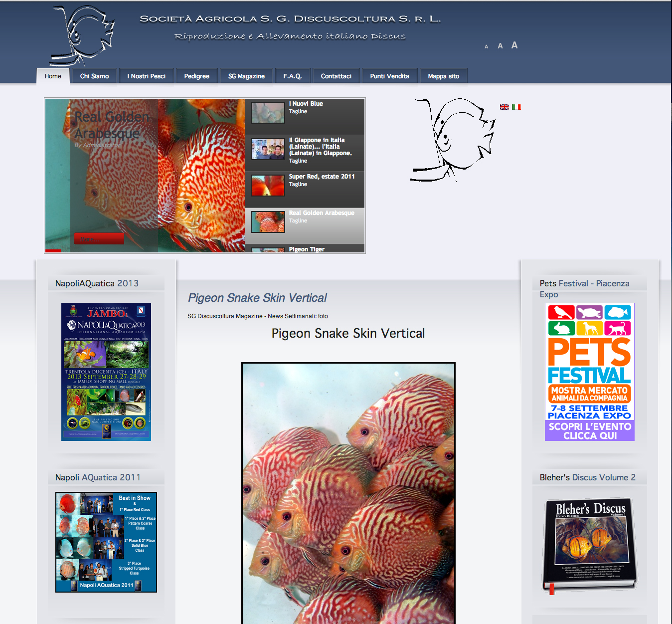672x624 pixels.
Task: Select the smallest font size A
Action: 486,47
